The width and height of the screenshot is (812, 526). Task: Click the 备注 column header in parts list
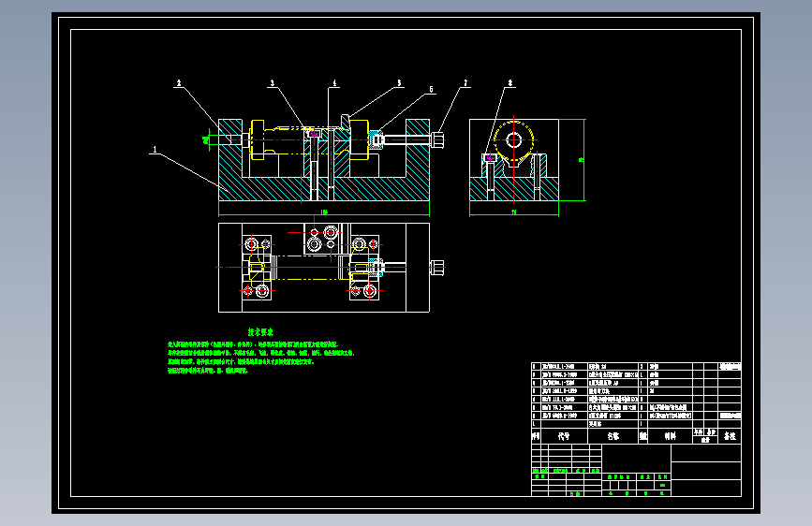coord(730,436)
